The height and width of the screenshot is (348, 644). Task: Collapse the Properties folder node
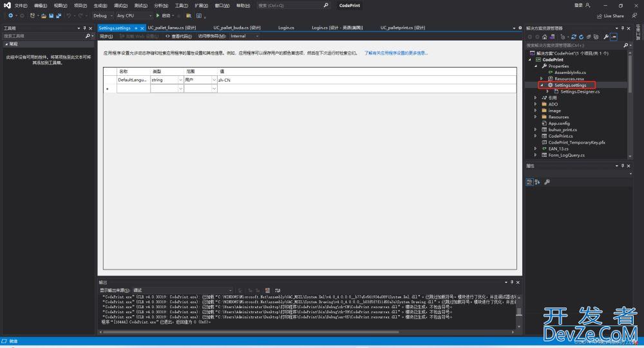536,66
